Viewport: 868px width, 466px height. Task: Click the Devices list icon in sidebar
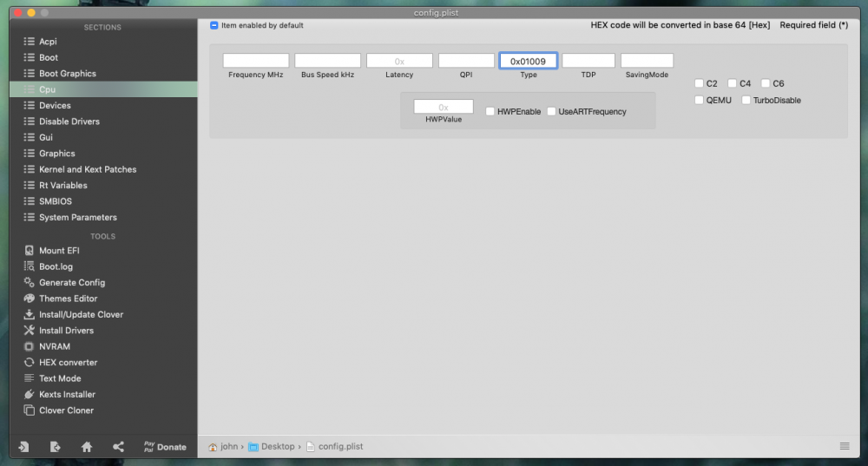29,105
